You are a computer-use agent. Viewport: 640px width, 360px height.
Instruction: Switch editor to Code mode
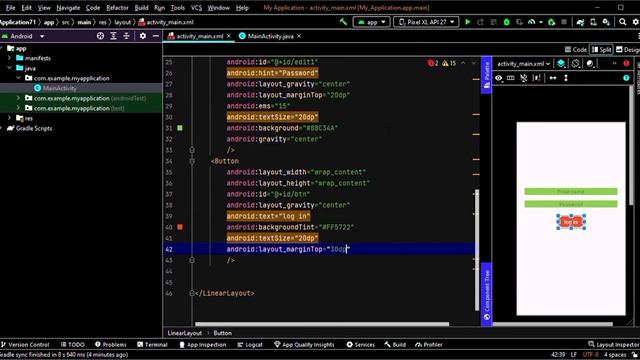pyautogui.click(x=576, y=49)
